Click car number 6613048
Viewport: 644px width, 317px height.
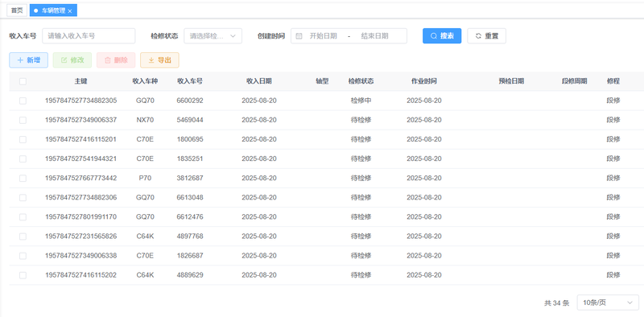tap(190, 197)
